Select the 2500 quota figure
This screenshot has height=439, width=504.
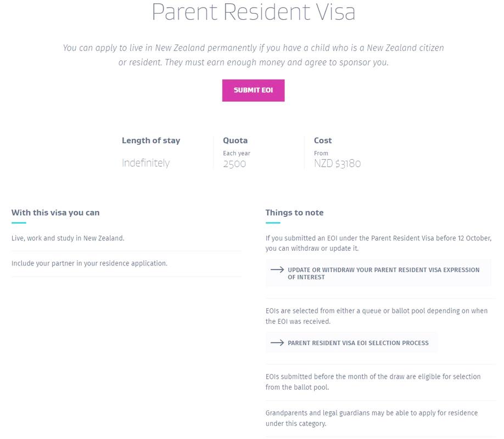coord(234,164)
